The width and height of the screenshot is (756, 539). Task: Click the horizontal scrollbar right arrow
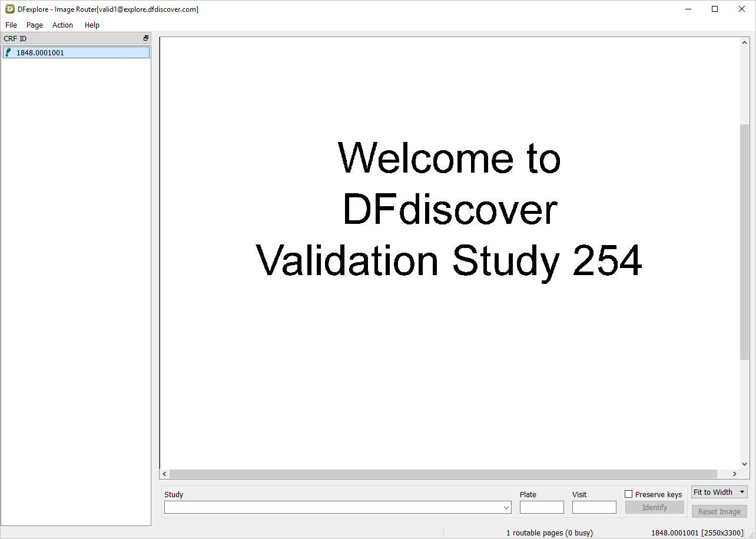(x=734, y=474)
